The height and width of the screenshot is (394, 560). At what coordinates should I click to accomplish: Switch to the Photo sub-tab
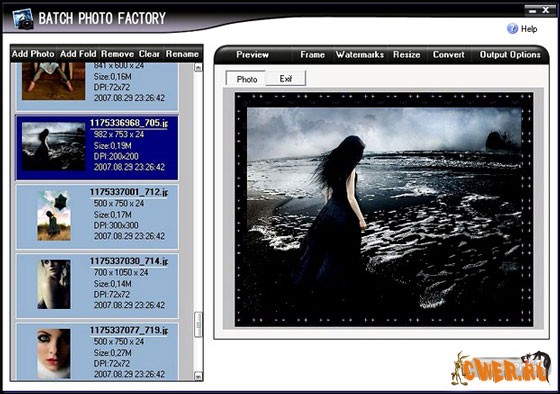coord(246,79)
